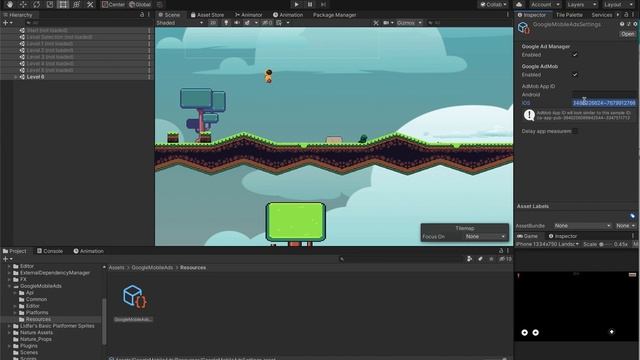Open the Account dropdown

pos(545,4)
